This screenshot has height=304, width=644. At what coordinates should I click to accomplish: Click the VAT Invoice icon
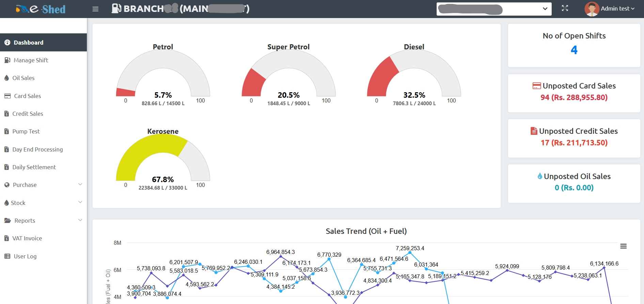[6, 238]
